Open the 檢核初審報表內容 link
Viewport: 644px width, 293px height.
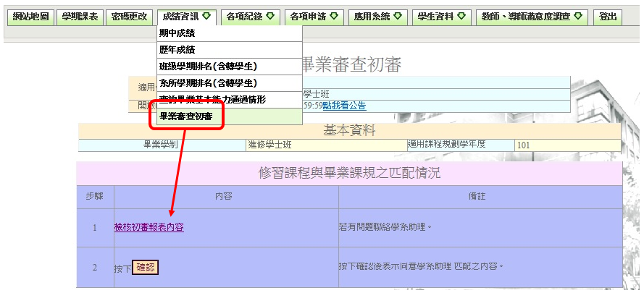[149, 227]
